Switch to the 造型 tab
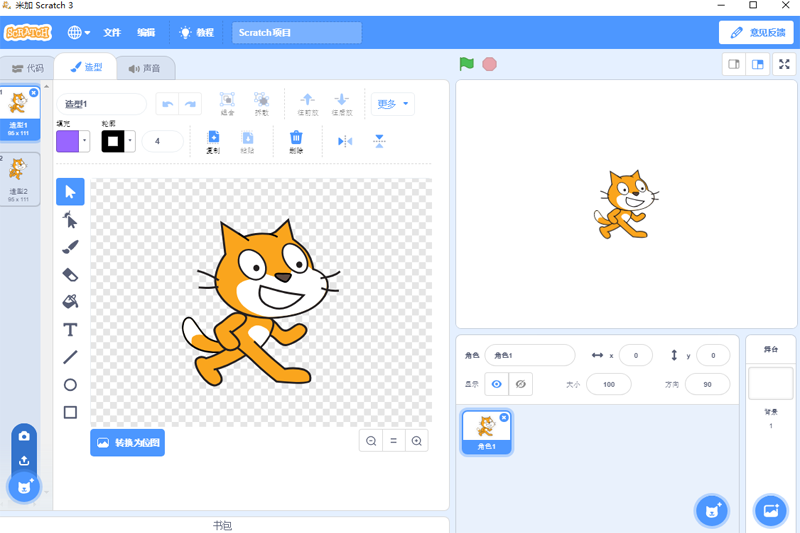800x533 pixels. pyautogui.click(x=86, y=67)
